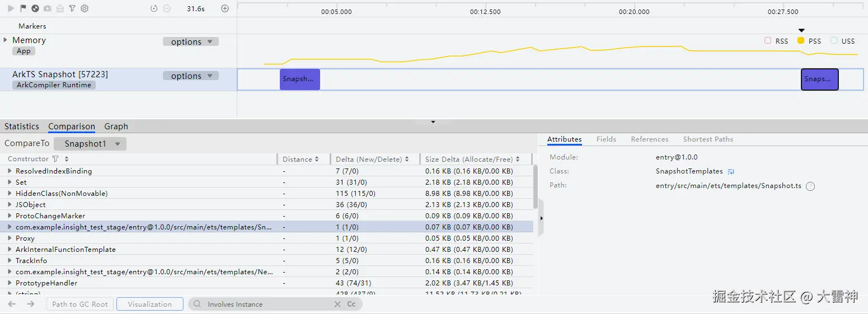Select the TrackInfo row
Image resolution: width=868 pixels, height=314 pixels.
tap(266, 260)
